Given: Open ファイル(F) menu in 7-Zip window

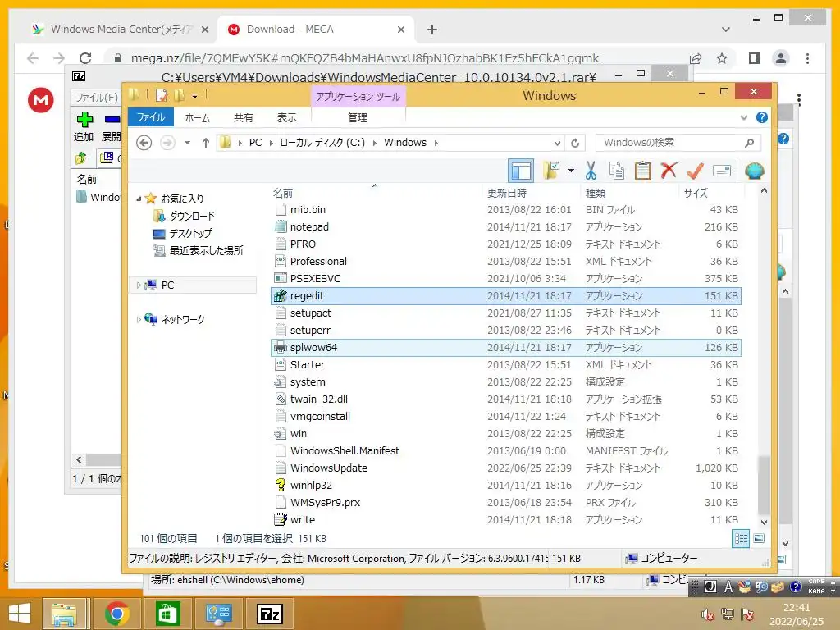Looking at the screenshot, I should tap(96, 97).
